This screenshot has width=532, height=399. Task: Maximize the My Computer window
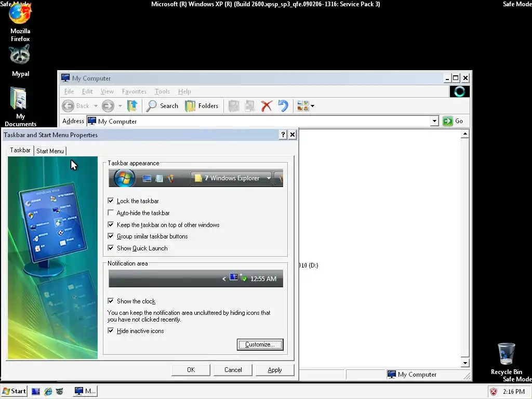point(456,78)
